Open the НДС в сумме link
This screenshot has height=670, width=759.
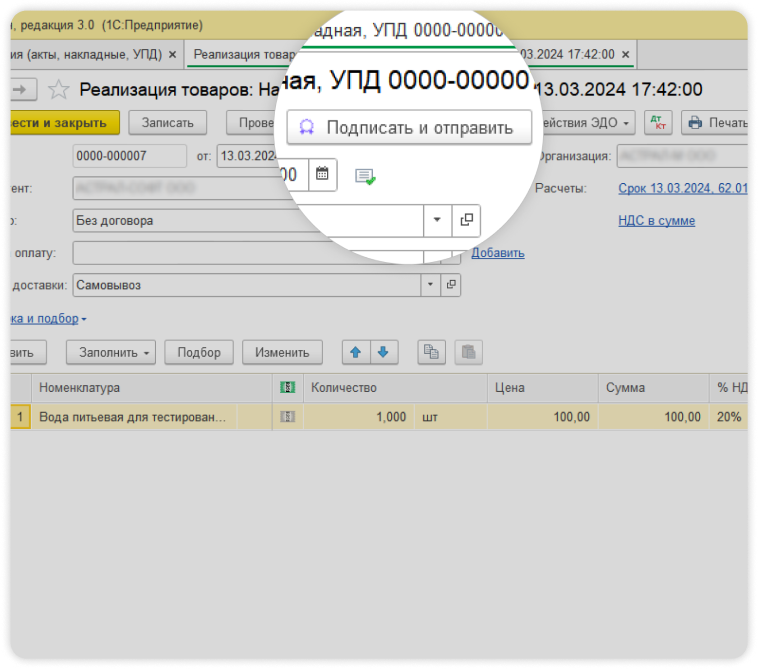pyautogui.click(x=657, y=221)
